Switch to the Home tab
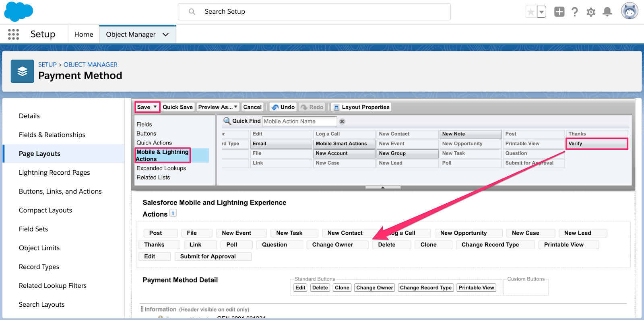The image size is (644, 320). pos(84,35)
